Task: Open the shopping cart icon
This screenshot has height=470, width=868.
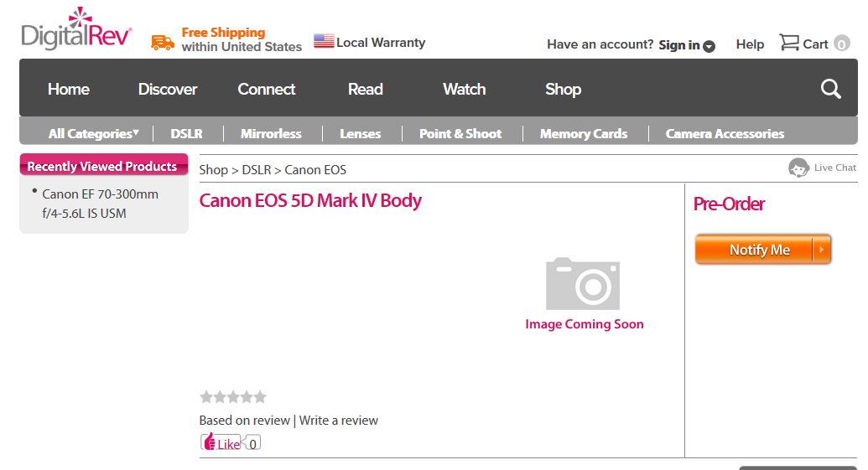Action: [789, 43]
